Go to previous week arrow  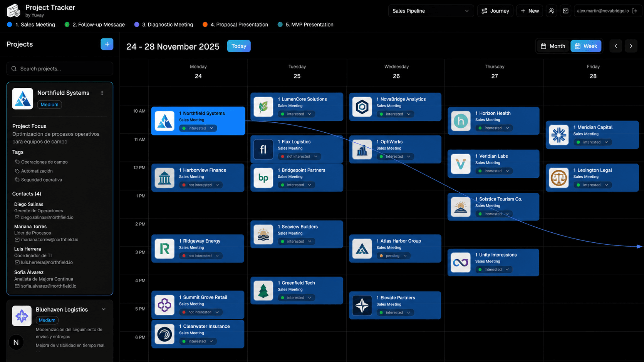point(615,46)
